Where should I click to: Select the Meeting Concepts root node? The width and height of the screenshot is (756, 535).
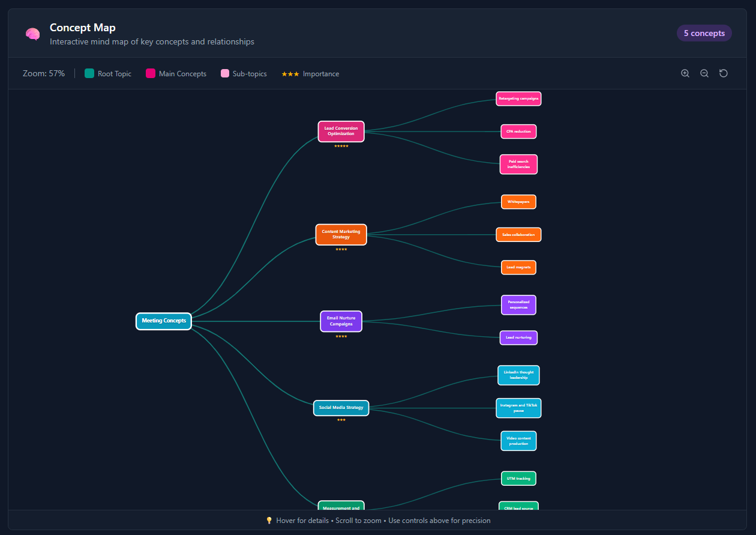[x=163, y=321]
